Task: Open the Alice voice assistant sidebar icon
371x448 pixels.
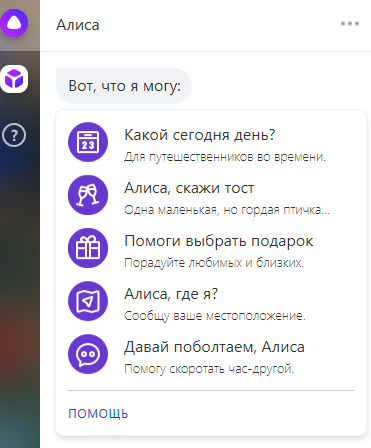Action: click(x=14, y=23)
